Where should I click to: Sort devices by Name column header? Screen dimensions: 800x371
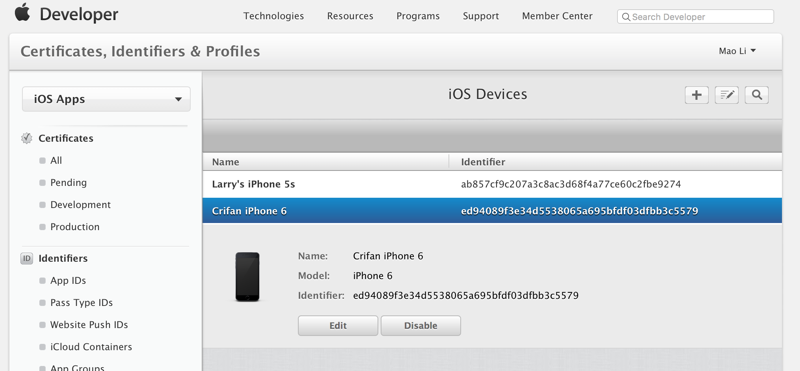[x=226, y=162]
